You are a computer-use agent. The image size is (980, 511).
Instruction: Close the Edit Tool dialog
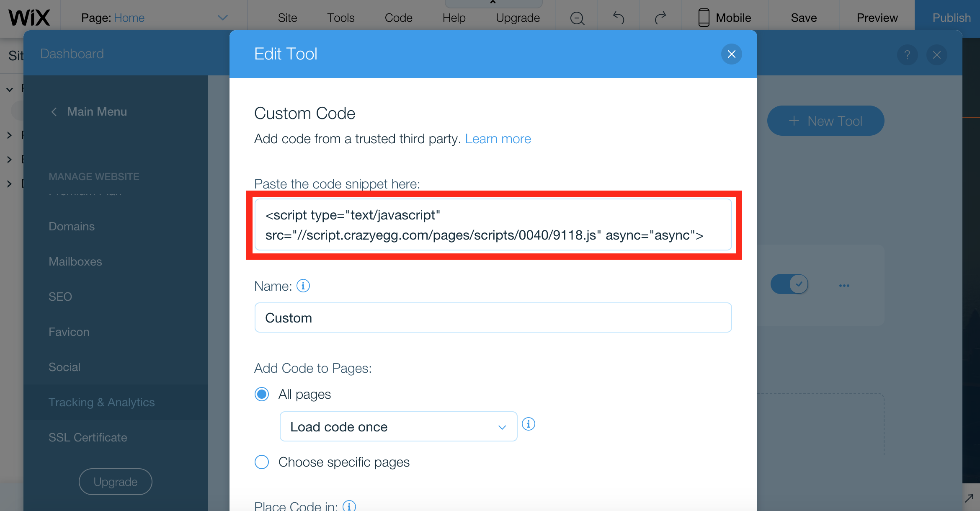731,54
